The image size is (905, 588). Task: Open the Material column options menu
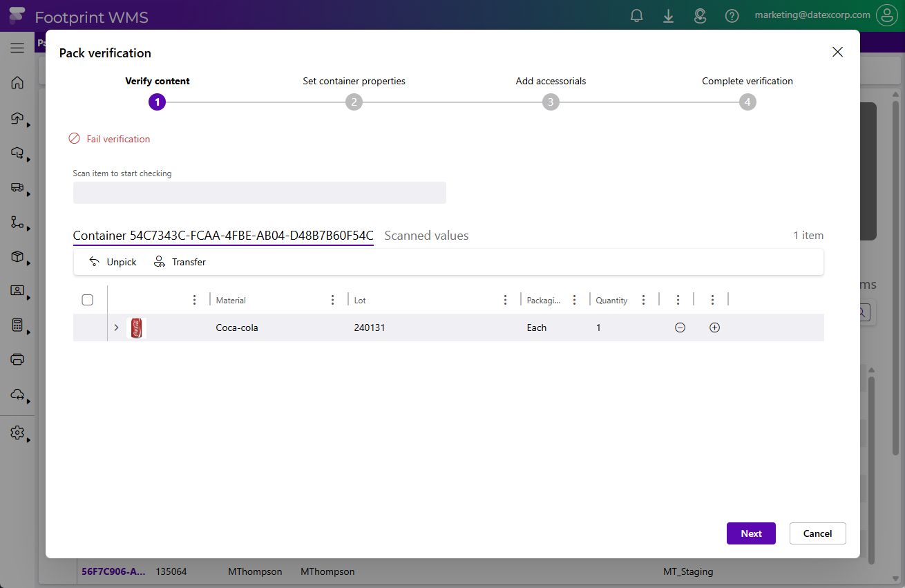(x=333, y=300)
